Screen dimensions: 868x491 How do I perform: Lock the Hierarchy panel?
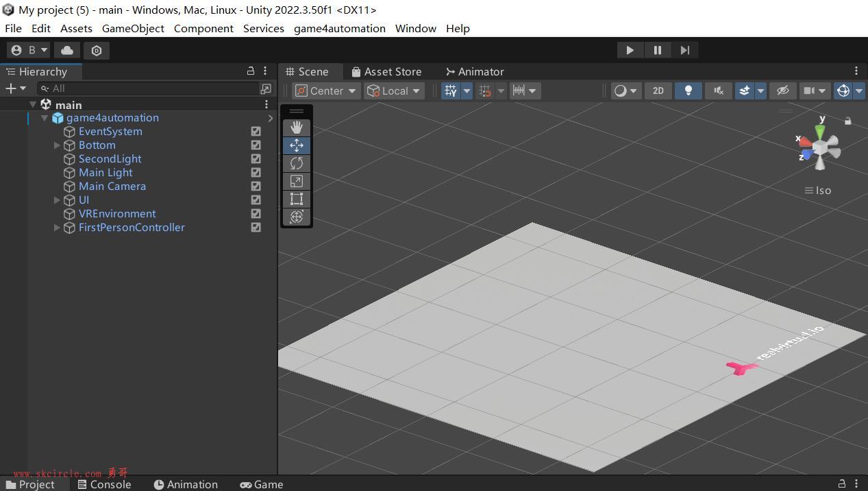[x=251, y=71]
